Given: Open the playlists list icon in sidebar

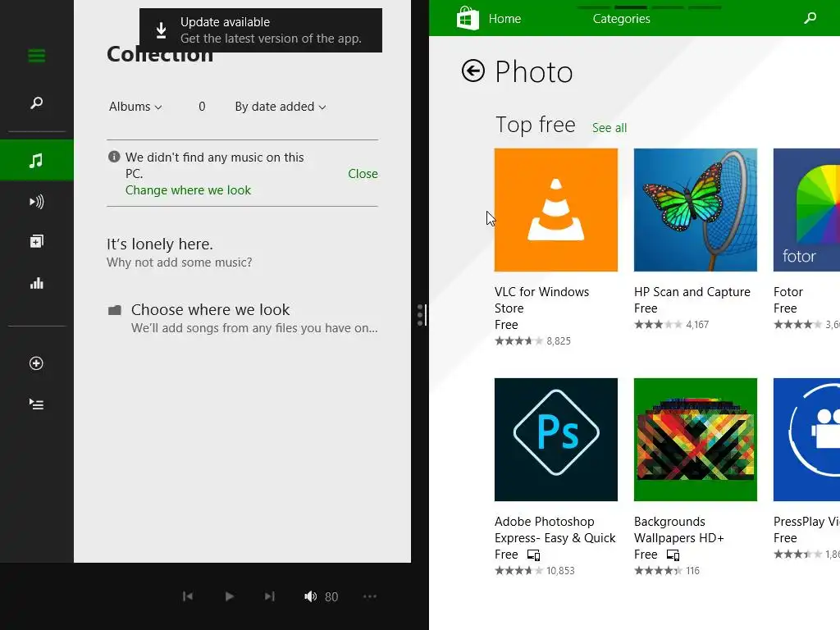Looking at the screenshot, I should [x=36, y=404].
